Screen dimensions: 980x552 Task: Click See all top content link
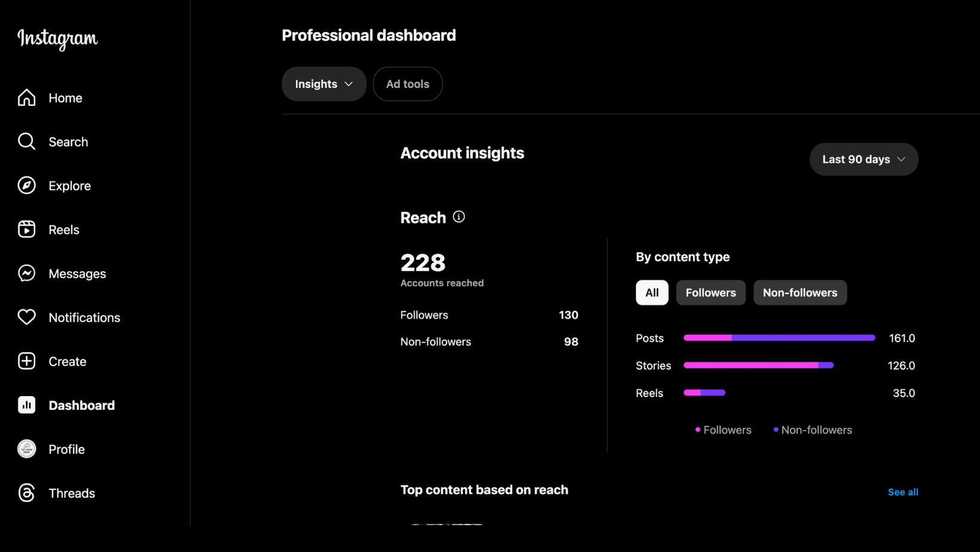903,492
